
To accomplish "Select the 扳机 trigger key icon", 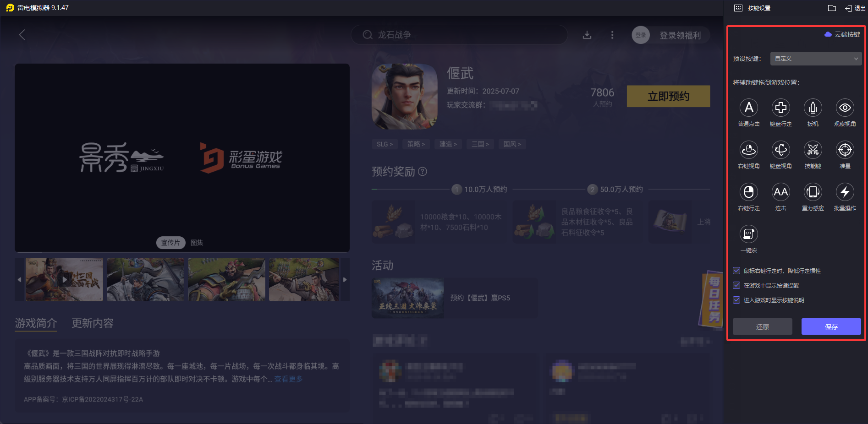I will [x=813, y=108].
